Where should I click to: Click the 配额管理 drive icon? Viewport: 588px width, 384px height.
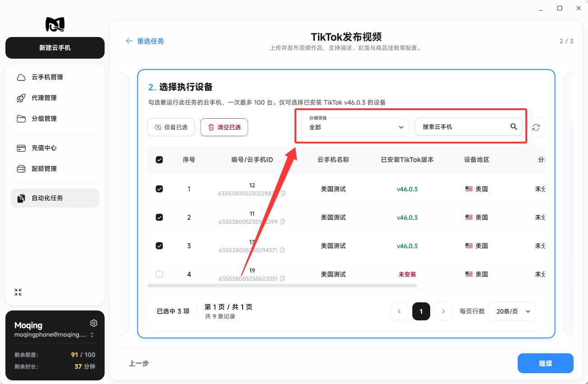pyautogui.click(x=21, y=169)
